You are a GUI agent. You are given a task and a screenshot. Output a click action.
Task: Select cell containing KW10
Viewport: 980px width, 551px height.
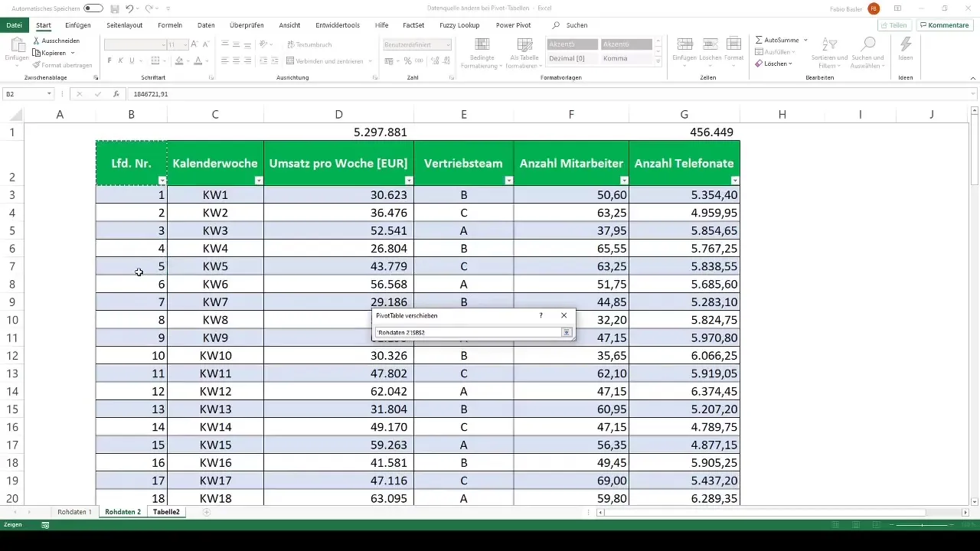(215, 355)
